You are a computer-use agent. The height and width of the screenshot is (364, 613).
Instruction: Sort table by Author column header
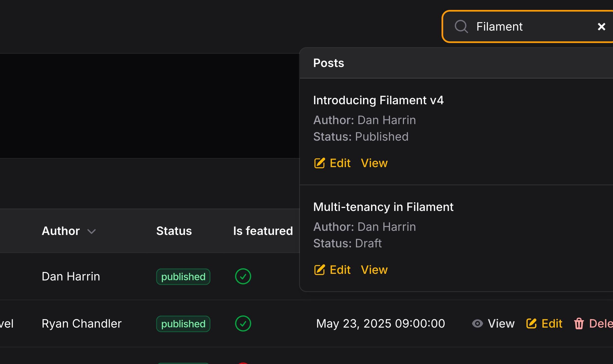(x=61, y=231)
